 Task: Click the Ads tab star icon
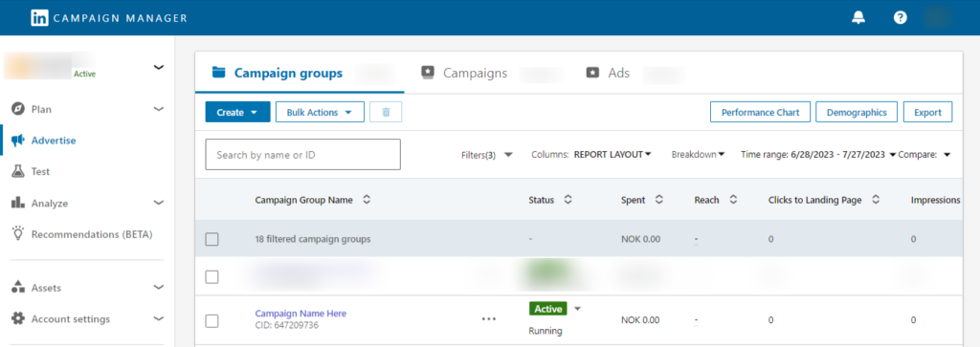592,73
